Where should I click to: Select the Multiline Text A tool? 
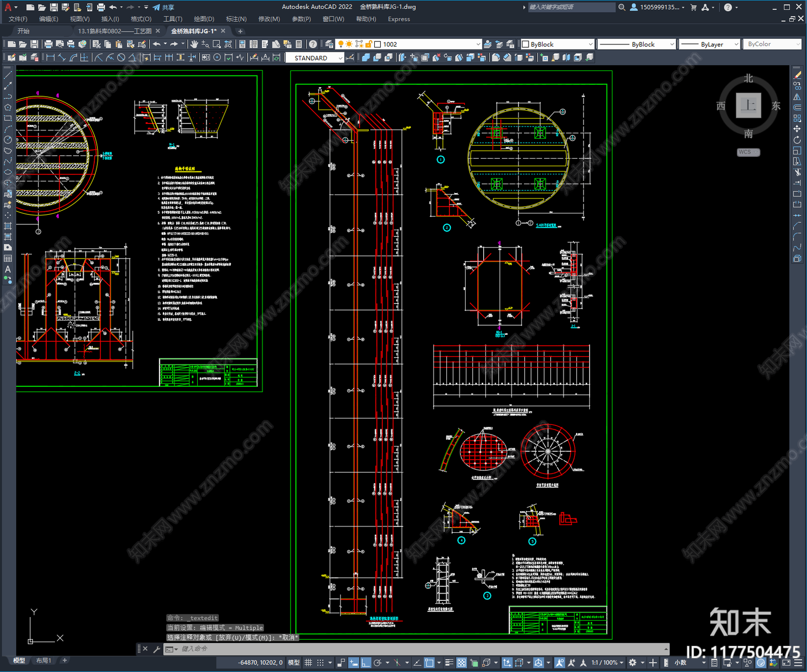click(8, 269)
